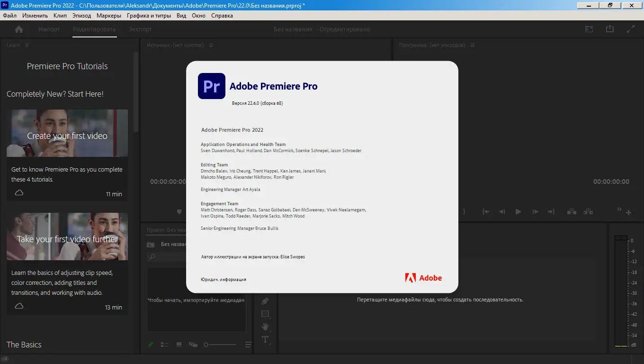
Task: Add marker in Source monitor
Action: click(179, 212)
